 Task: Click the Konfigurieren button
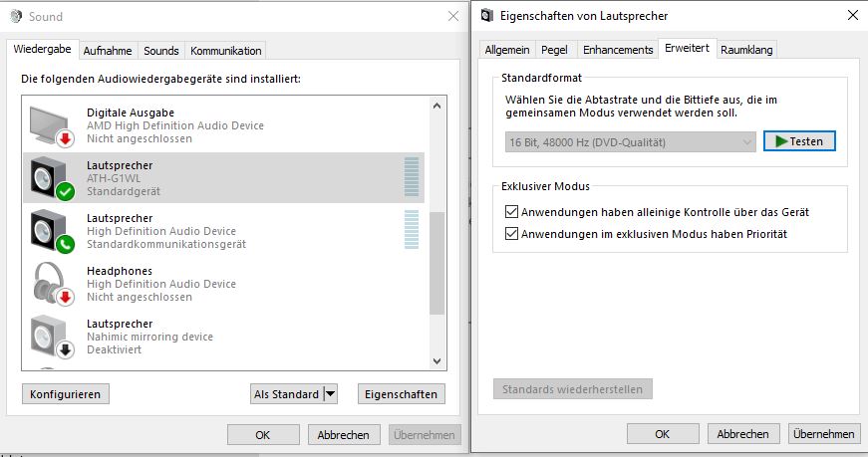pos(66,394)
